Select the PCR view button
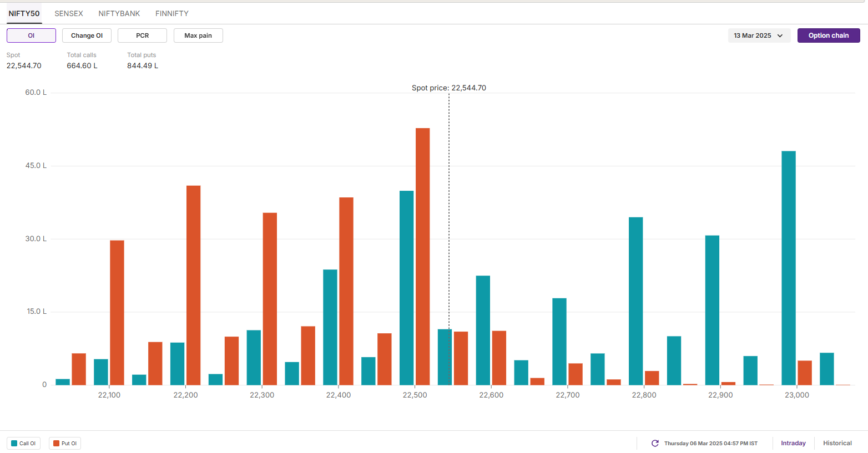 pyautogui.click(x=142, y=35)
